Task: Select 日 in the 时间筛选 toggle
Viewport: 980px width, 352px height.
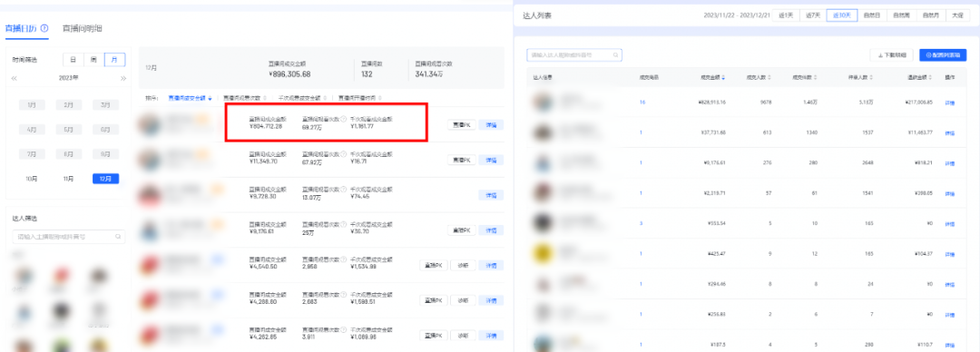Action: (x=73, y=60)
